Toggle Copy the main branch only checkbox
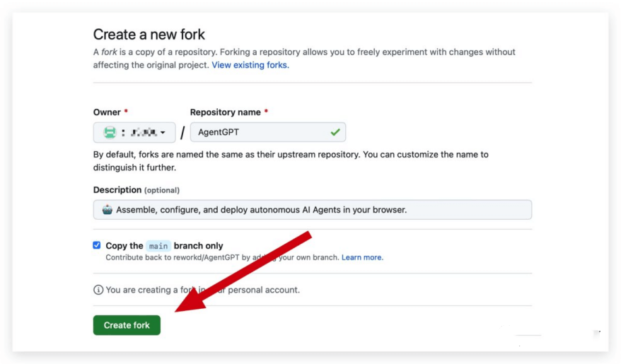Screen dimensions: 621x364 tap(97, 245)
